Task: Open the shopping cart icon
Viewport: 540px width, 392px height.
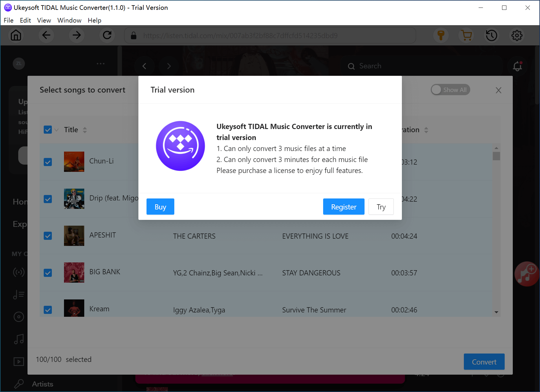Action: (466, 35)
